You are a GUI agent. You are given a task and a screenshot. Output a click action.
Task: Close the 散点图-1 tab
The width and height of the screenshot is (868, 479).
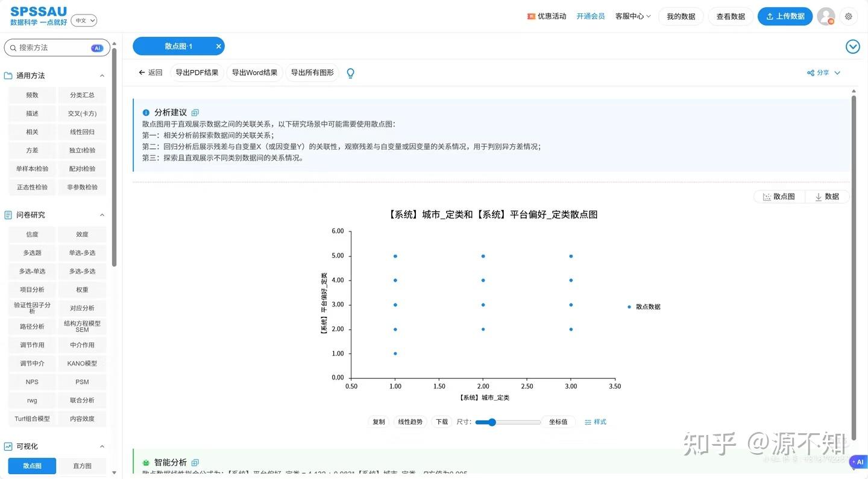[218, 46]
